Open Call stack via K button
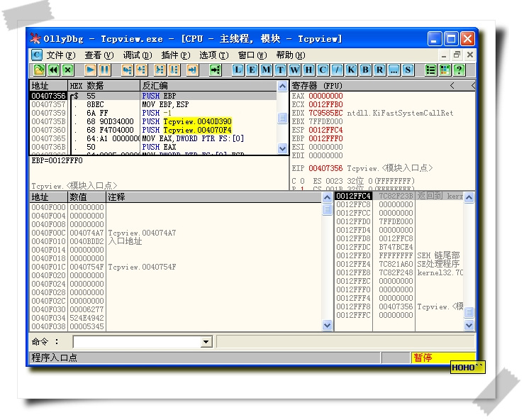Image resolution: width=524 pixels, height=420 pixels. (351, 70)
